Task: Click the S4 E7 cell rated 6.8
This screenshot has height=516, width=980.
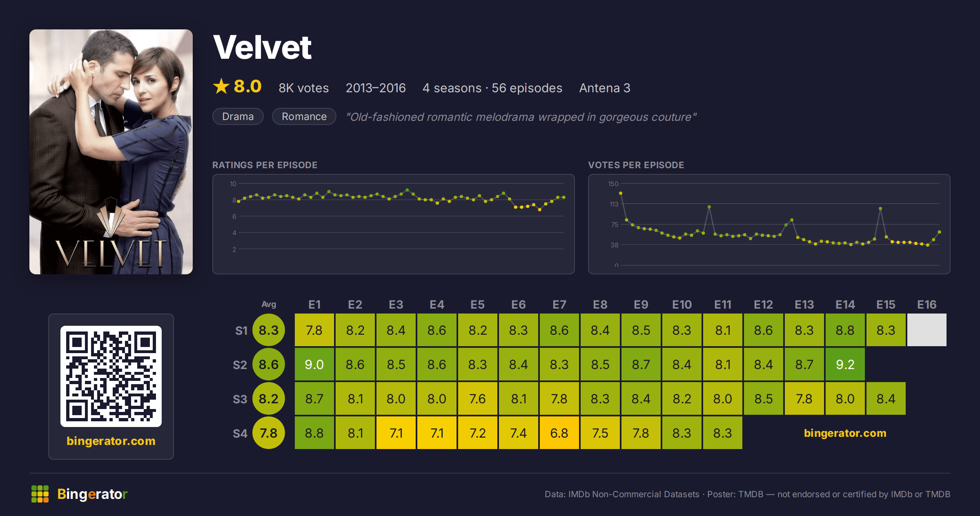Action: [559, 433]
